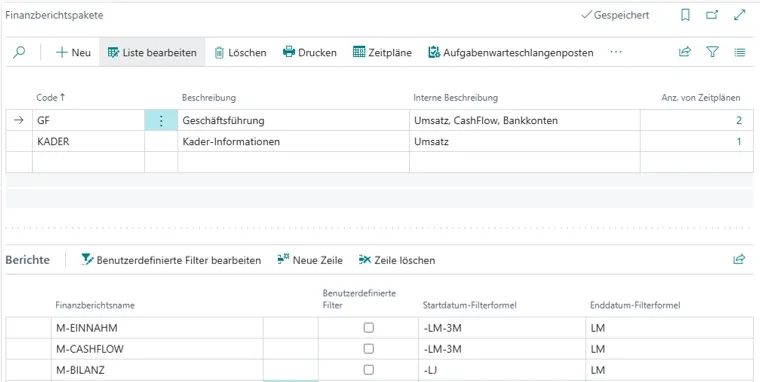
Task: Click Benutzerdefinierte Filter bearbeiten
Action: click(x=171, y=260)
